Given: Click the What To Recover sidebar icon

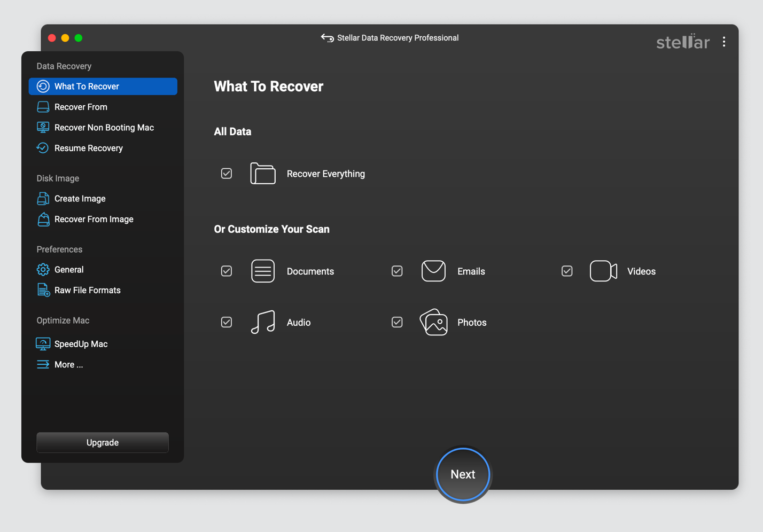Looking at the screenshot, I should coord(43,87).
